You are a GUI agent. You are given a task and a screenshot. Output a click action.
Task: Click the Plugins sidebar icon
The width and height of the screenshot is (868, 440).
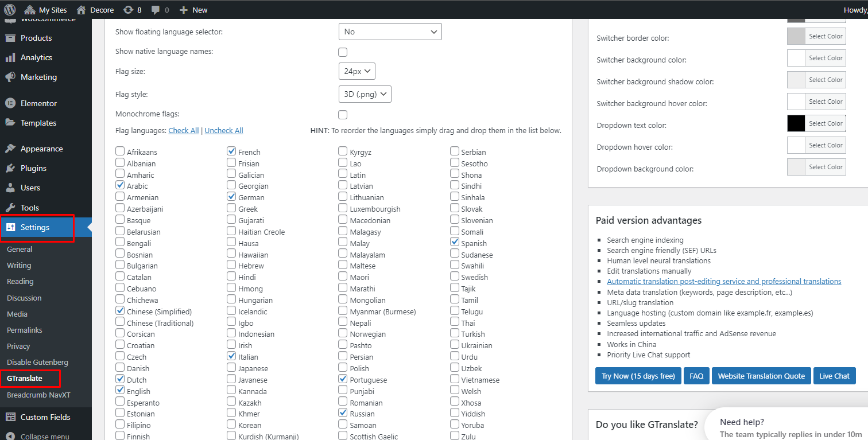[x=10, y=168]
